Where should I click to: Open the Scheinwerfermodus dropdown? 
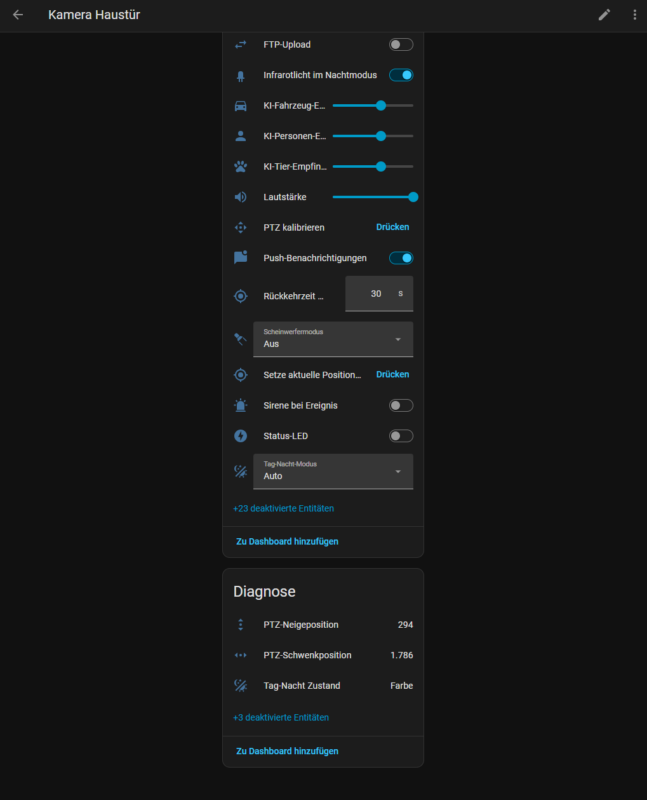[x=333, y=339]
